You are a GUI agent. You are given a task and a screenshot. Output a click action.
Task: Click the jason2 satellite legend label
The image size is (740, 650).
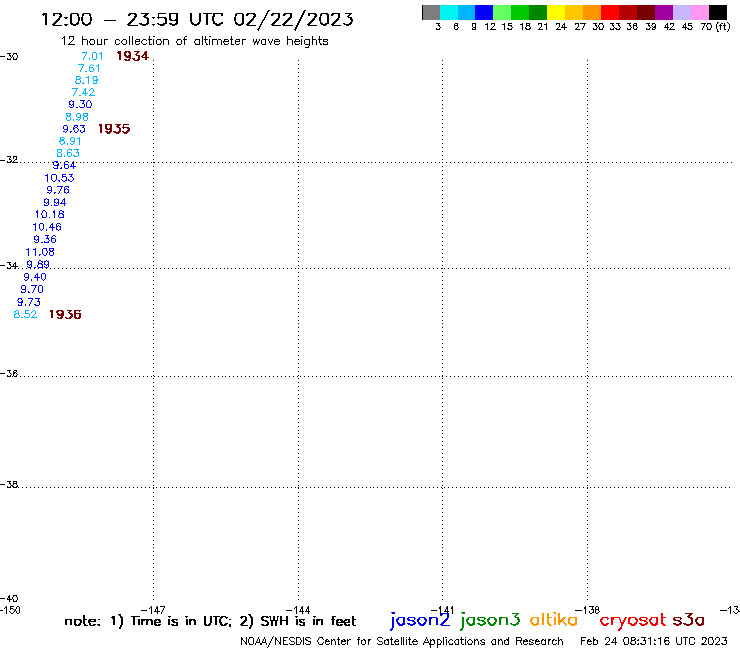pos(420,620)
